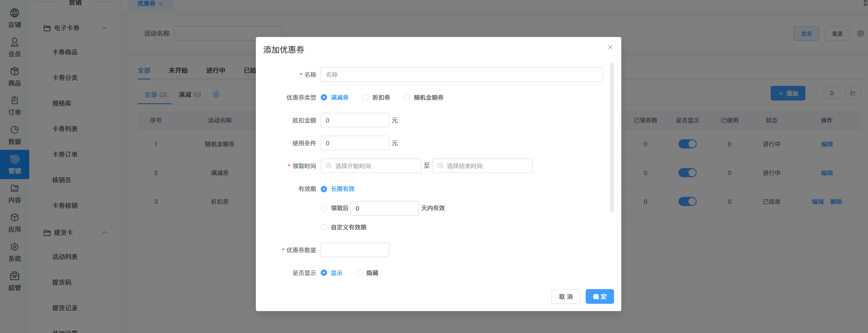Select the 折扣券 coupon type

pos(376,97)
